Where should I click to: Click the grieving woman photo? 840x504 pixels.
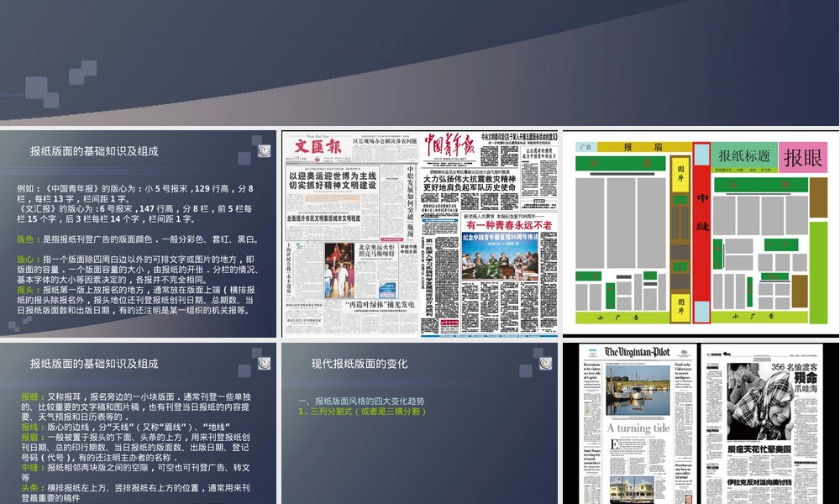[759, 402]
